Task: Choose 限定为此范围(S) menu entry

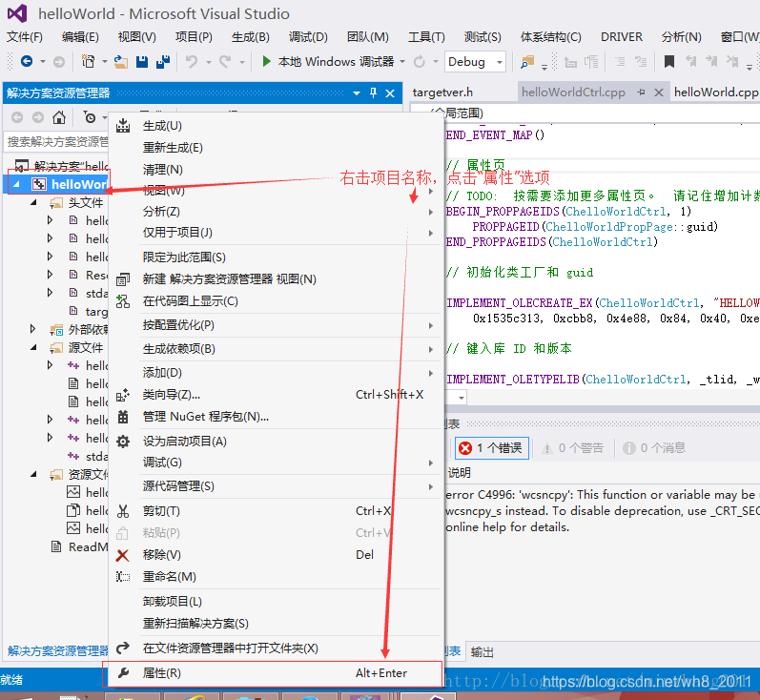Action: point(276,257)
